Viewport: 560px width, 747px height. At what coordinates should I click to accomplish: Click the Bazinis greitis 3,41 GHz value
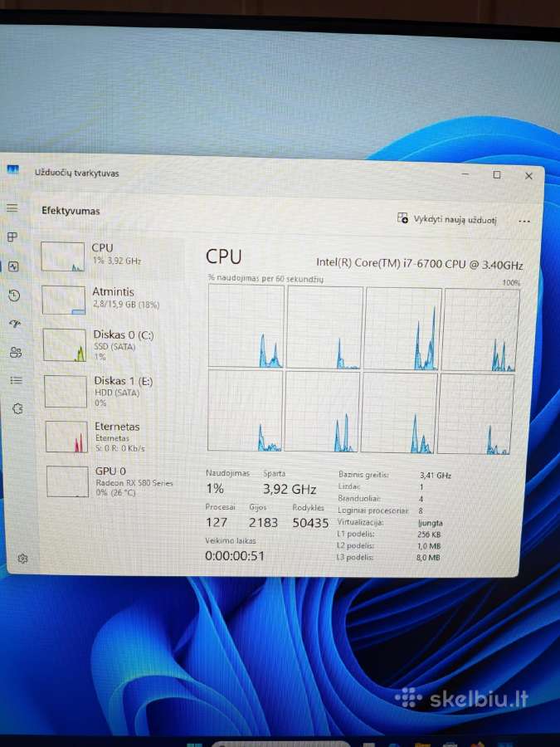[436, 476]
